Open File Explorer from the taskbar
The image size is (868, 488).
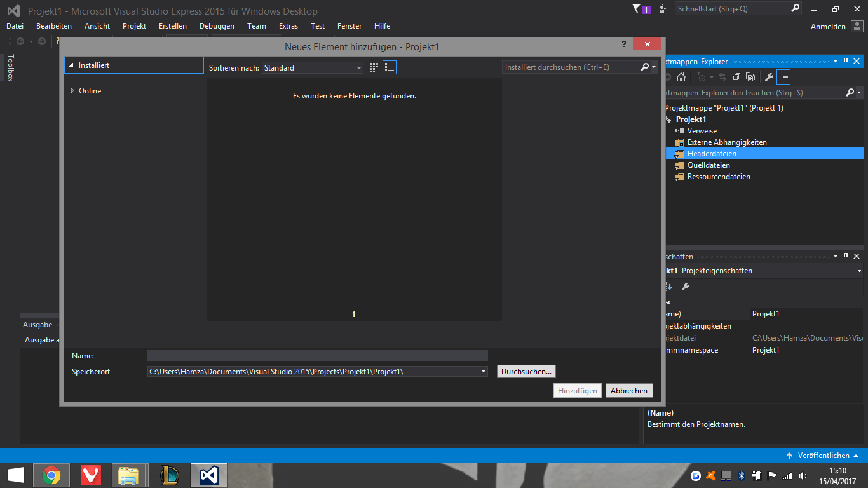[x=129, y=475]
